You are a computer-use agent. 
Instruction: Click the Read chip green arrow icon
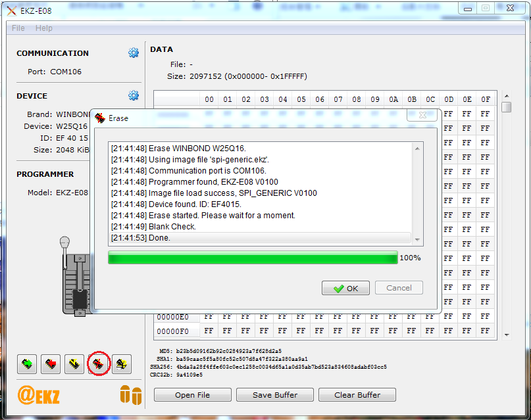pyautogui.click(x=27, y=363)
